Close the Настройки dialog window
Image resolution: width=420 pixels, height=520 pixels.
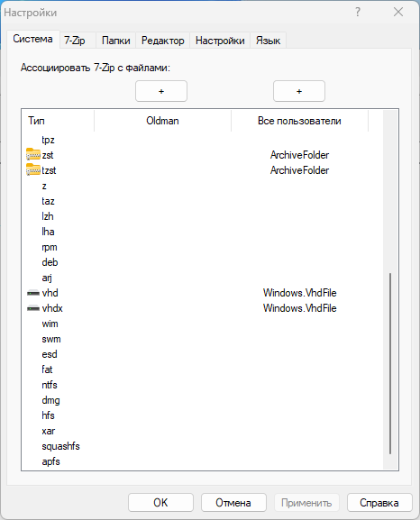click(398, 13)
